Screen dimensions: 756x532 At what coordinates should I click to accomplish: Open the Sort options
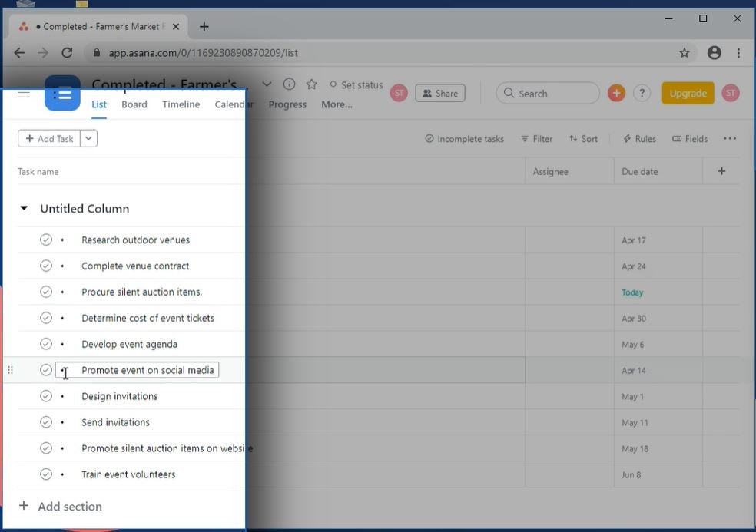[x=583, y=139]
